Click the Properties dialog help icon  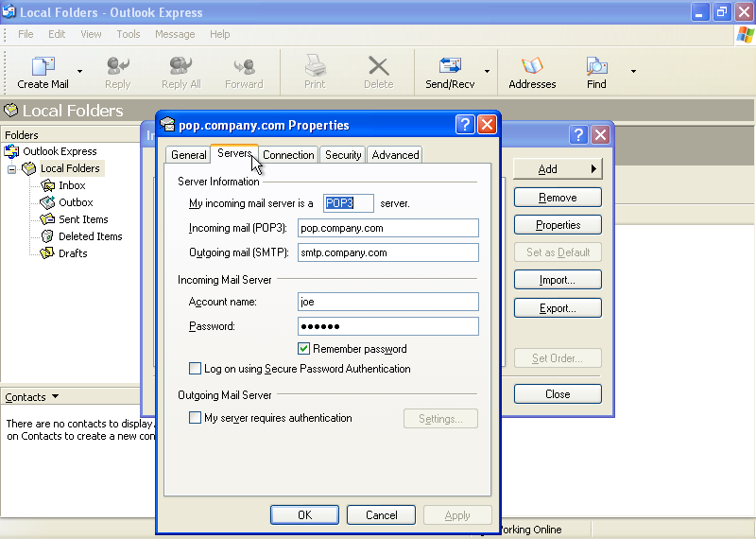465,125
